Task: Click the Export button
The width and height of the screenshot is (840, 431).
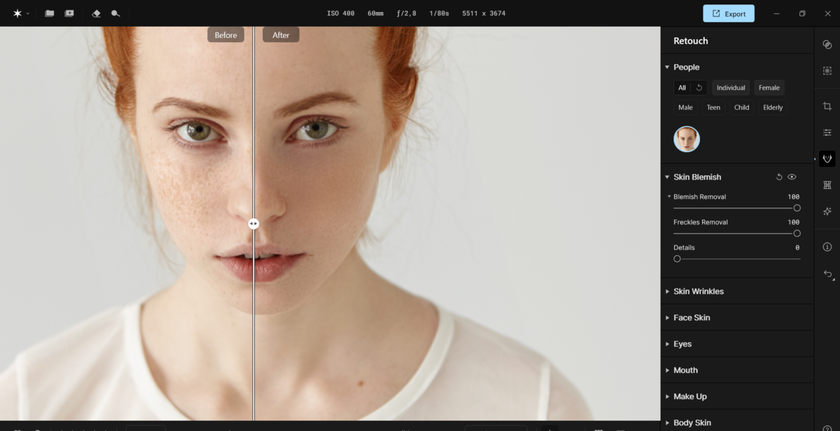Action: pos(729,14)
